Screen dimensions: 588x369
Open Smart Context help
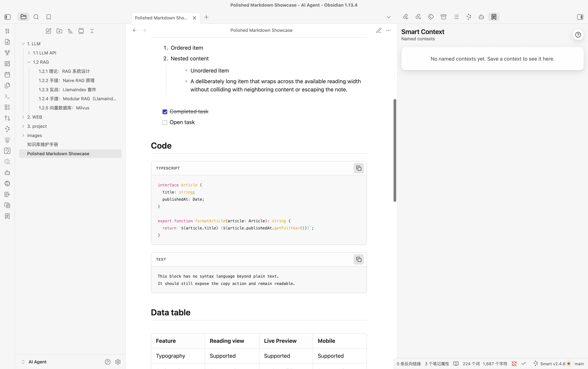pyautogui.click(x=578, y=35)
